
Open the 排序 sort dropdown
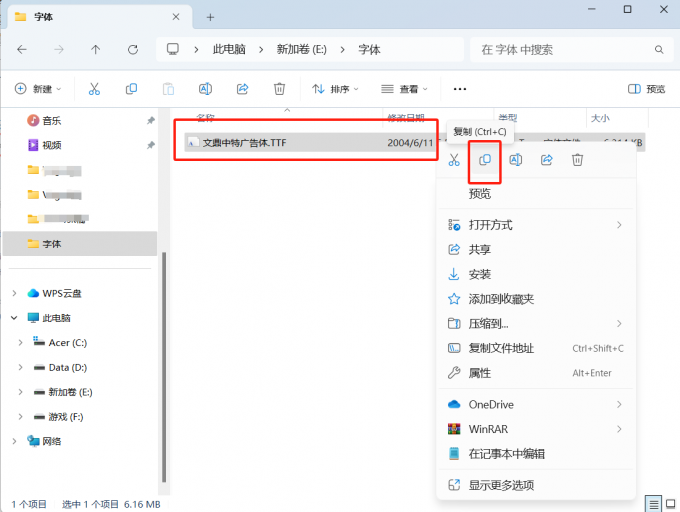coord(335,89)
